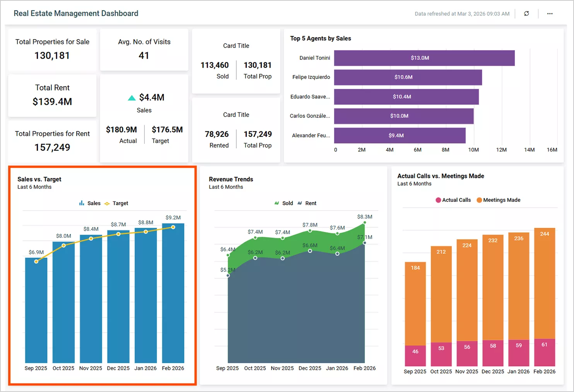574x392 pixels.
Task: Select the Nov 2025 $8.4M sales bar
Action: (91, 298)
